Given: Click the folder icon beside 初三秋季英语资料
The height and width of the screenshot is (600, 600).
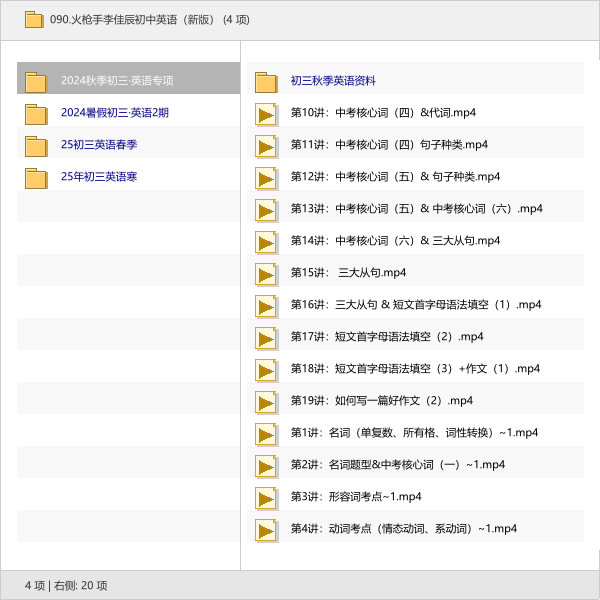Looking at the screenshot, I should (x=266, y=81).
